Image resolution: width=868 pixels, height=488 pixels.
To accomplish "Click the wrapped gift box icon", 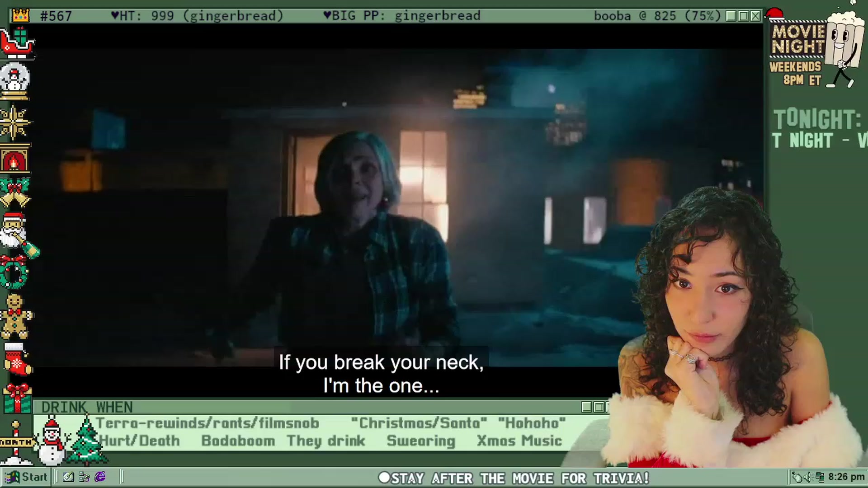I will (17, 398).
